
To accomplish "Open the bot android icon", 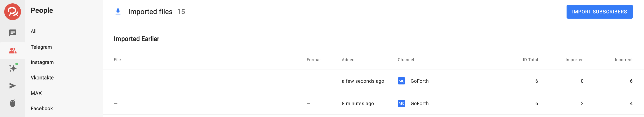I will tap(12, 103).
